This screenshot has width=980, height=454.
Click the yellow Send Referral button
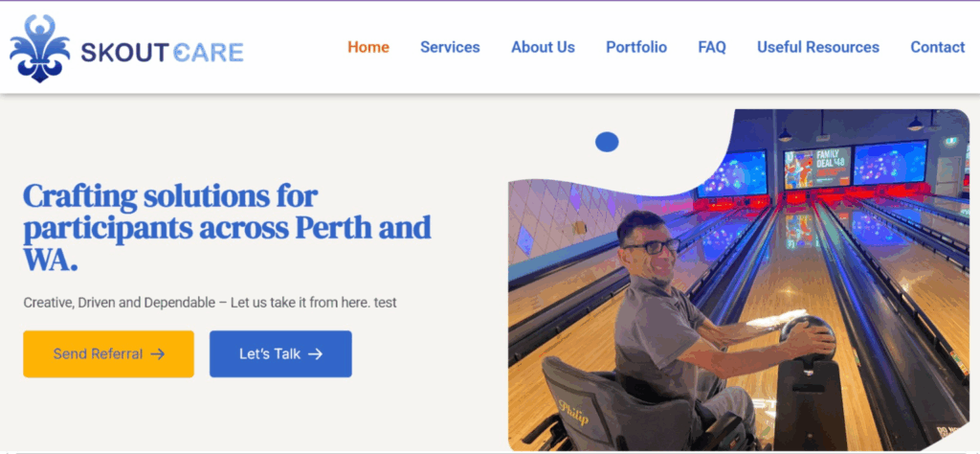[109, 354]
